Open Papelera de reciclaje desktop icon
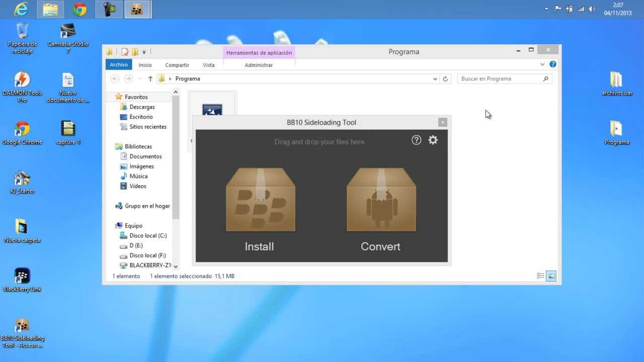644x362 pixels. [x=22, y=38]
